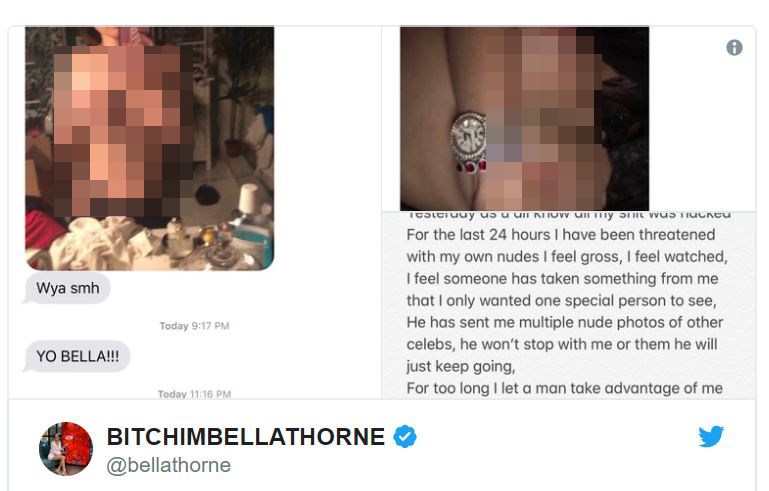Select the "Wya smh" message bubble
Screen dimensions: 769x491
pos(67,288)
